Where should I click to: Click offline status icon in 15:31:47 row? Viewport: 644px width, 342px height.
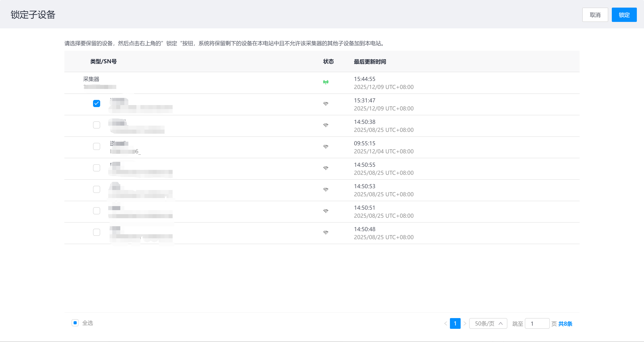(326, 103)
